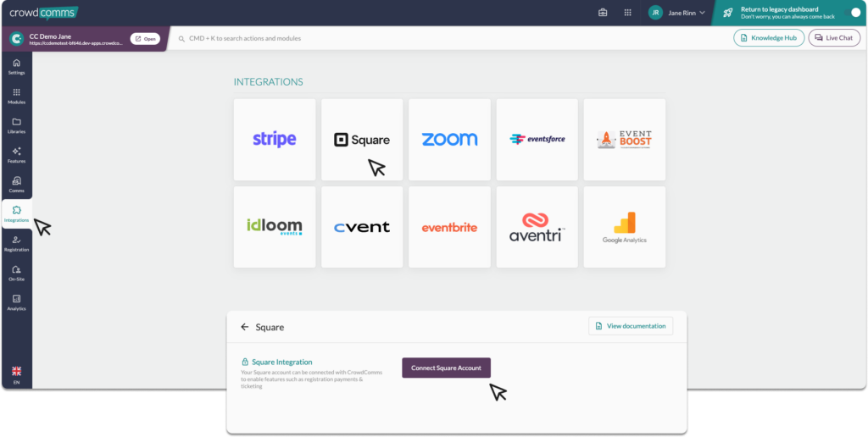
Task: Toggle the Return to legacy dashboard switch
Action: coord(854,13)
